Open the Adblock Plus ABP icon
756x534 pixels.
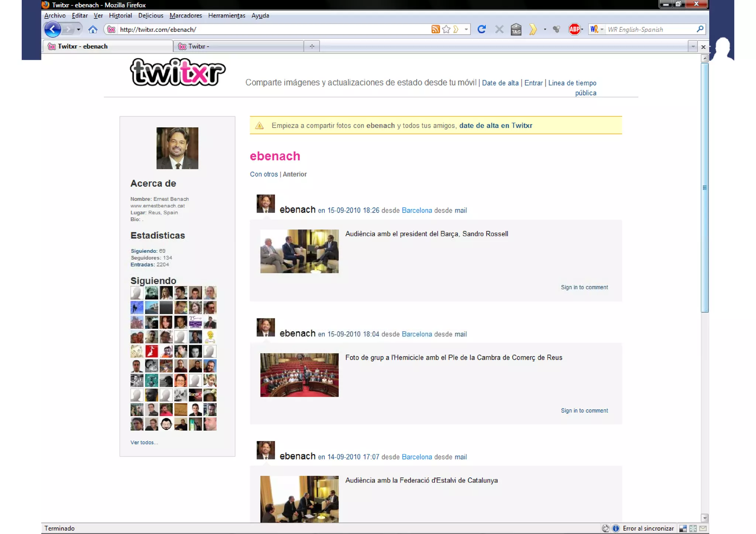pos(574,29)
